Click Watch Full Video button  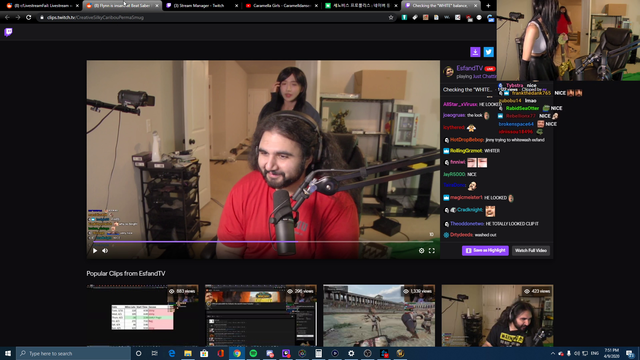(531, 250)
